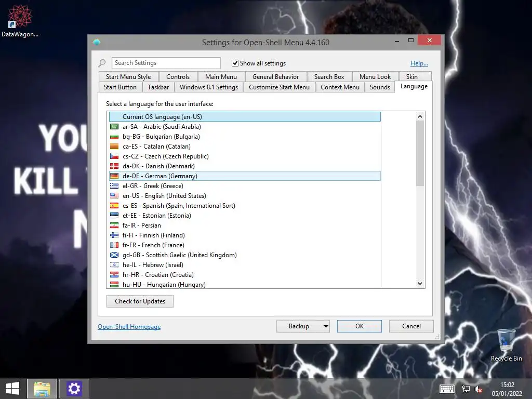Open the Windows Start button
This screenshot has height=399, width=532.
pos(12,389)
